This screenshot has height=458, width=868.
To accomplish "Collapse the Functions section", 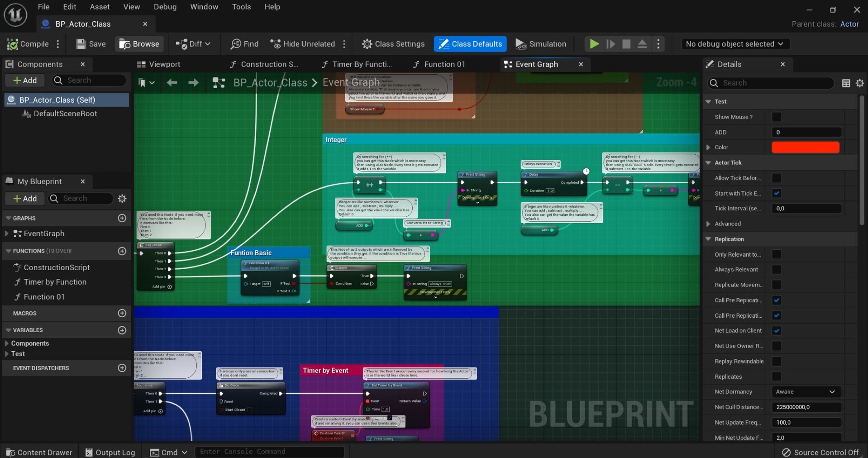I will click(8, 251).
